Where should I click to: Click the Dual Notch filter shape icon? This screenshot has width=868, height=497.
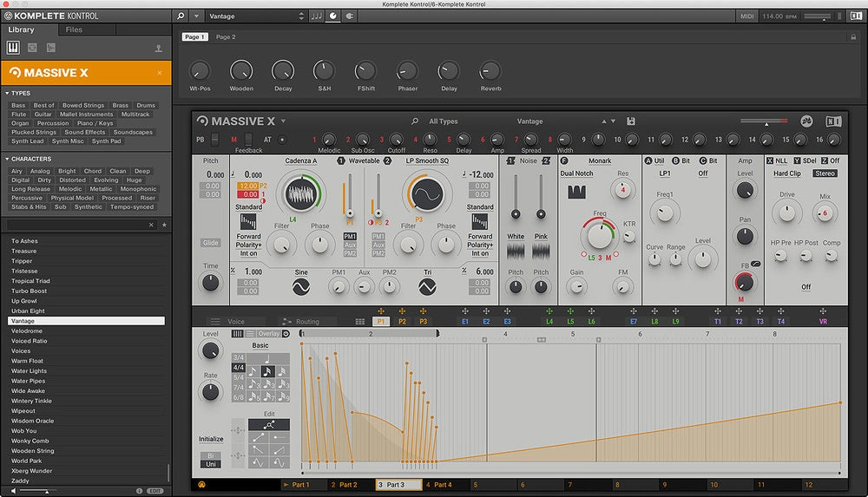tap(576, 192)
